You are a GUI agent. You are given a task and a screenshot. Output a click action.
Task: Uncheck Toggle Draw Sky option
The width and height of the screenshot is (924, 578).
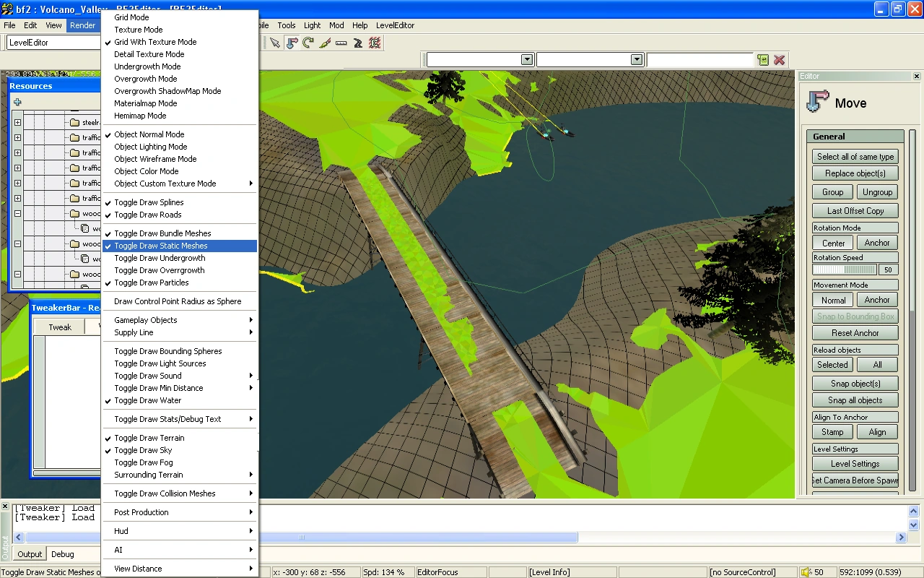click(143, 450)
